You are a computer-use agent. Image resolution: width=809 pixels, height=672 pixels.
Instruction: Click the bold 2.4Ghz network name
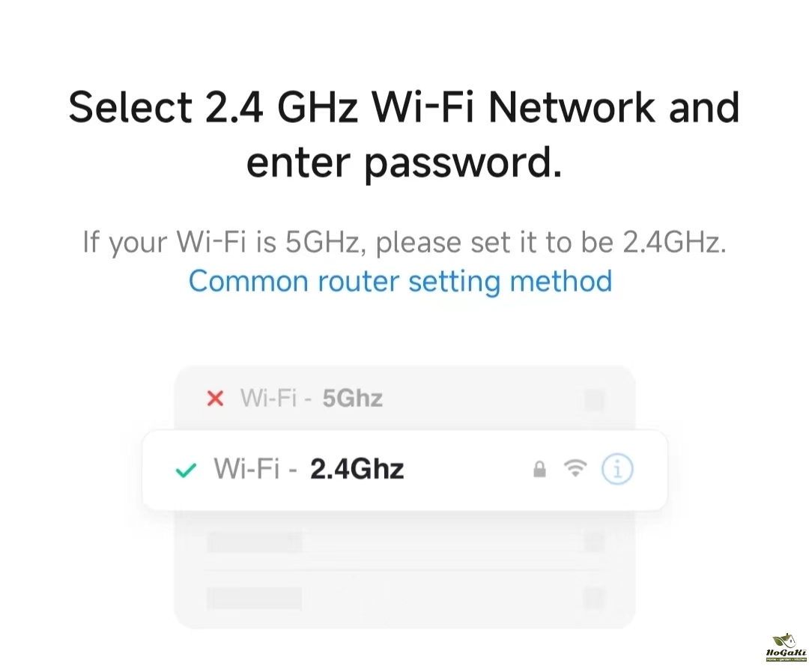(357, 470)
